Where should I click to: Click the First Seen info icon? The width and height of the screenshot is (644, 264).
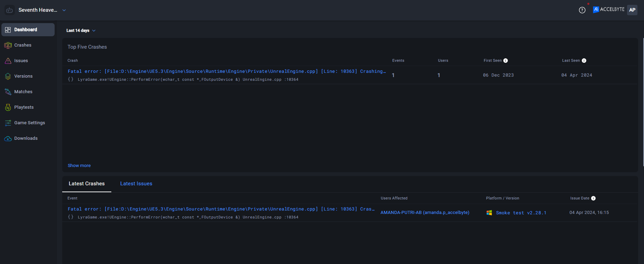[505, 60]
